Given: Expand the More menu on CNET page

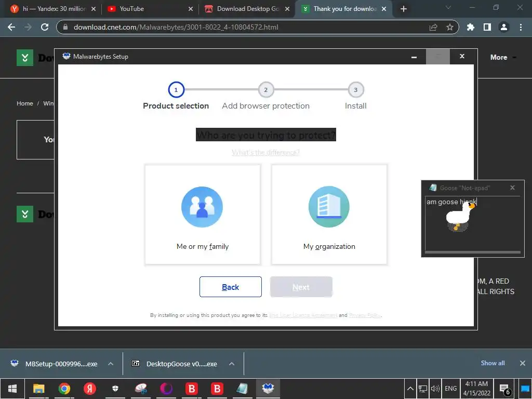Looking at the screenshot, I should (x=503, y=57).
